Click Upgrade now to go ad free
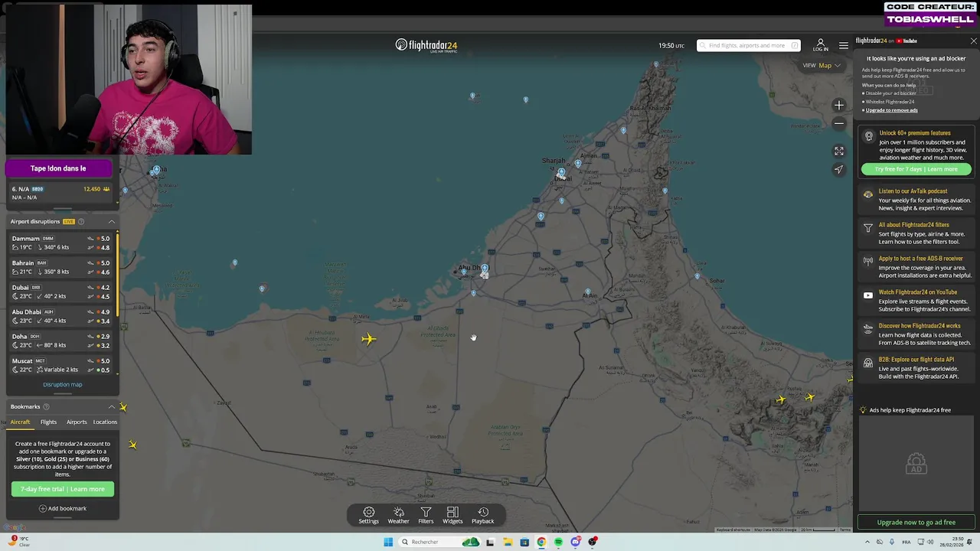Image resolution: width=980 pixels, height=551 pixels. 916,522
